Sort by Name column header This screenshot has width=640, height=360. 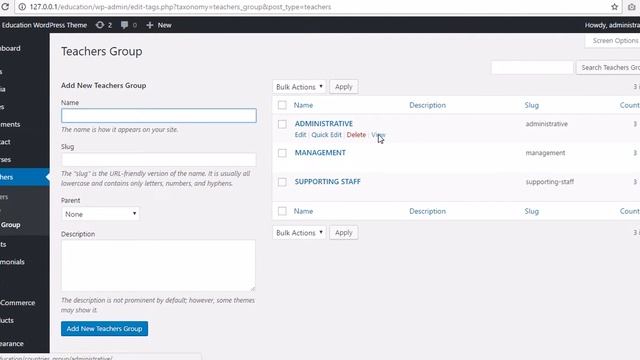[303, 105]
